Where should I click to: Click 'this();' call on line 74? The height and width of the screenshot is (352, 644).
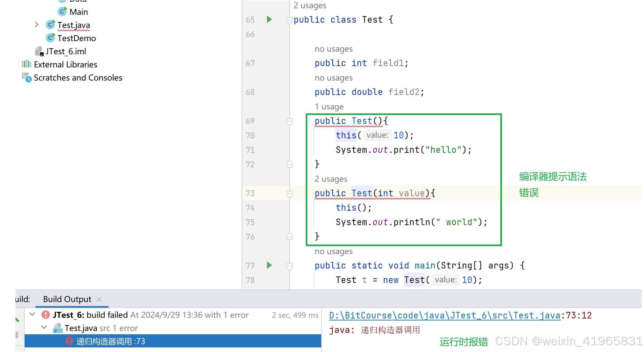coord(354,208)
